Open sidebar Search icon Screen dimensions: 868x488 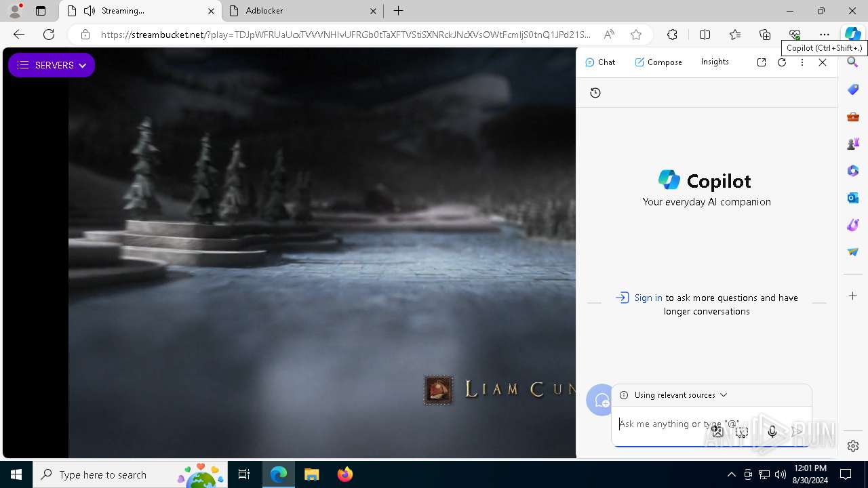coord(853,62)
